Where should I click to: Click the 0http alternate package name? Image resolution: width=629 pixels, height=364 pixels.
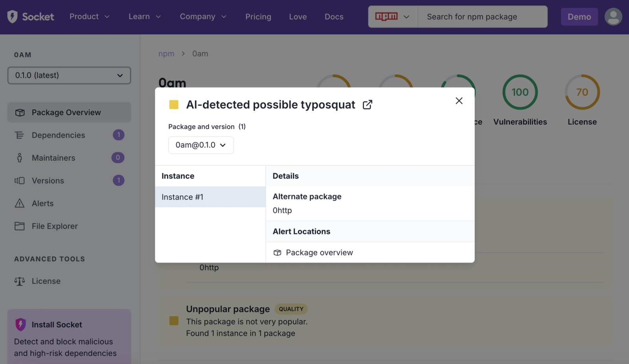pyautogui.click(x=282, y=210)
